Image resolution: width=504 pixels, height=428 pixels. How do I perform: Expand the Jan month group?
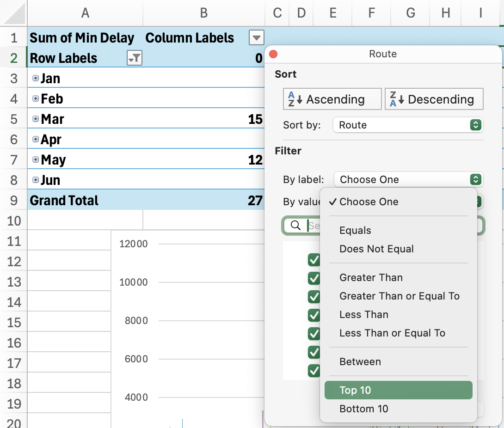(x=37, y=78)
